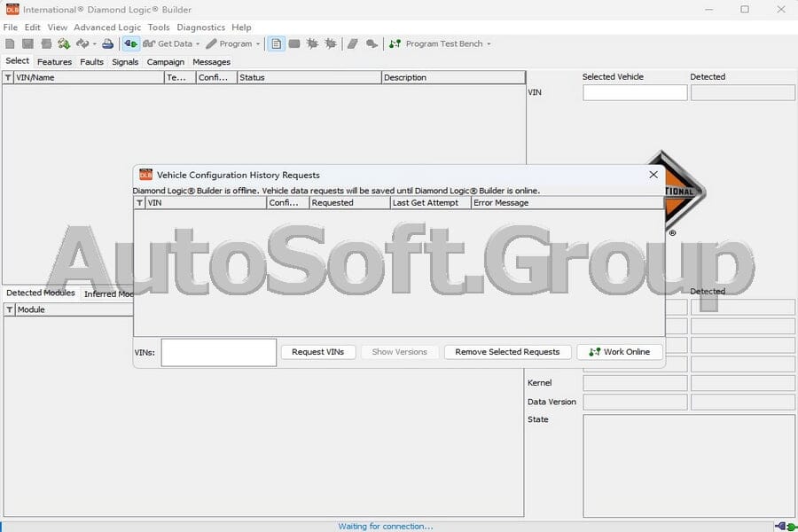Click the Work Online button

(x=620, y=352)
